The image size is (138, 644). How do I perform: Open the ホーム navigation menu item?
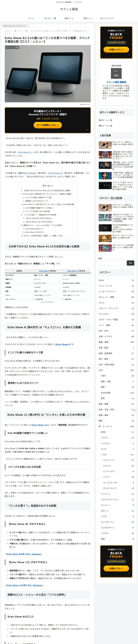31,18
